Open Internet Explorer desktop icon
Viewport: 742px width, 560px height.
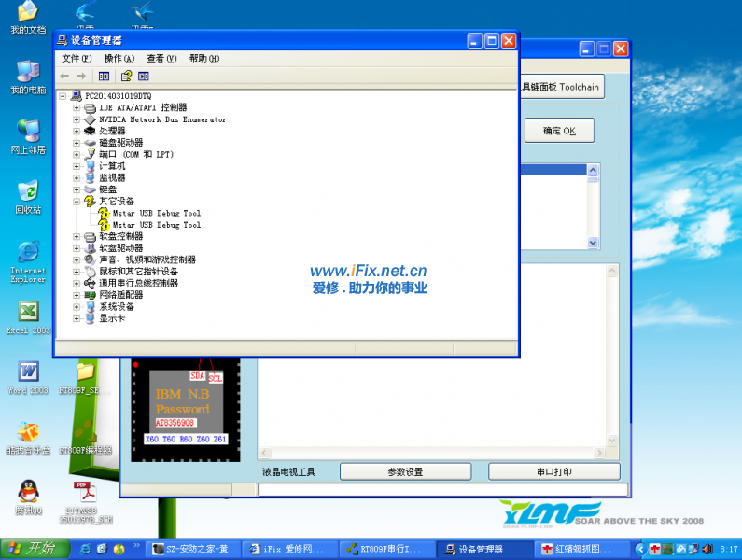tap(28, 253)
